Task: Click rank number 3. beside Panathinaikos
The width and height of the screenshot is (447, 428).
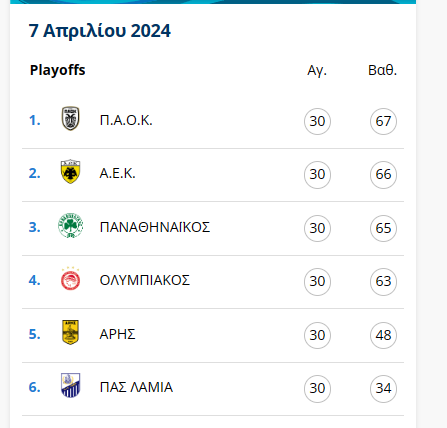Action: point(35,227)
